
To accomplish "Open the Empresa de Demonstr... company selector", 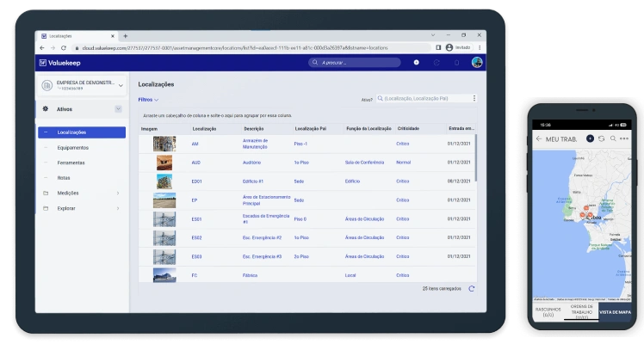I will [x=82, y=85].
